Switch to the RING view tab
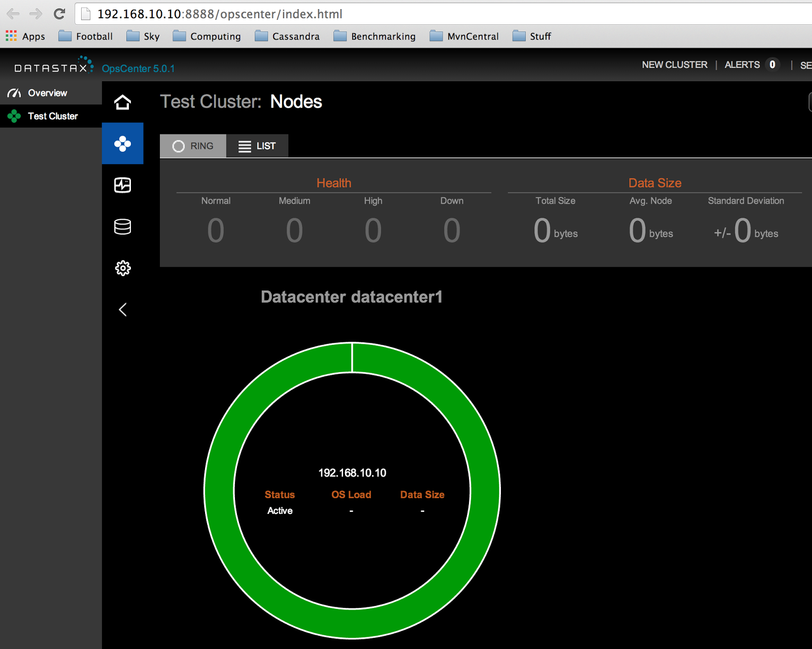Screen dimensions: 812x649 click(x=193, y=146)
